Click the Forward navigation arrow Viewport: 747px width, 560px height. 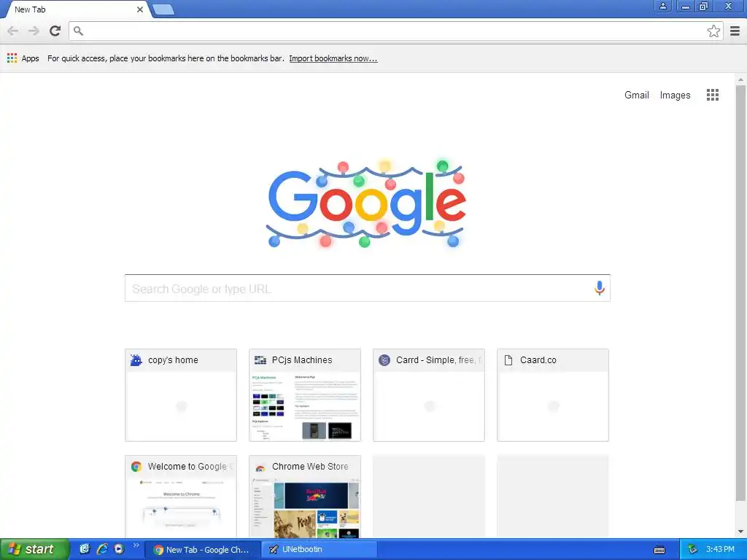click(x=34, y=31)
